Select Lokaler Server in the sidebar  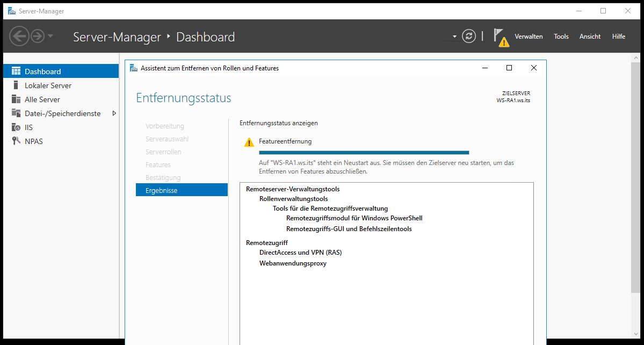61,85
